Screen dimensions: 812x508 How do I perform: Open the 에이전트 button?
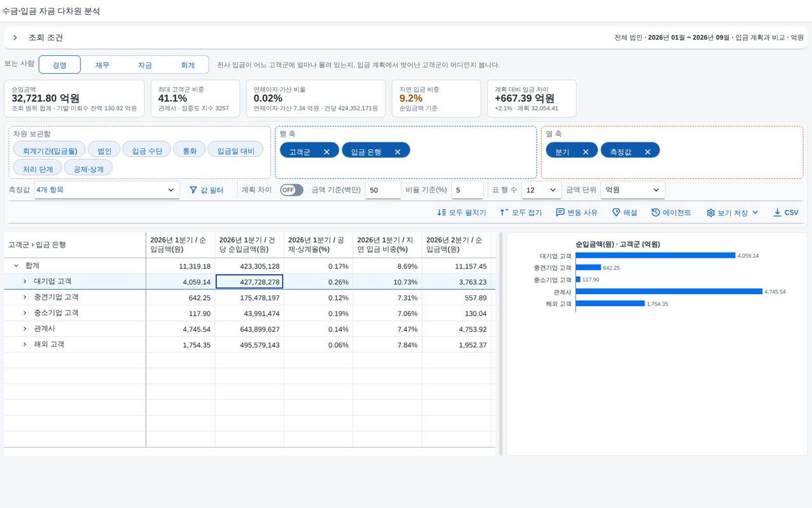click(671, 213)
